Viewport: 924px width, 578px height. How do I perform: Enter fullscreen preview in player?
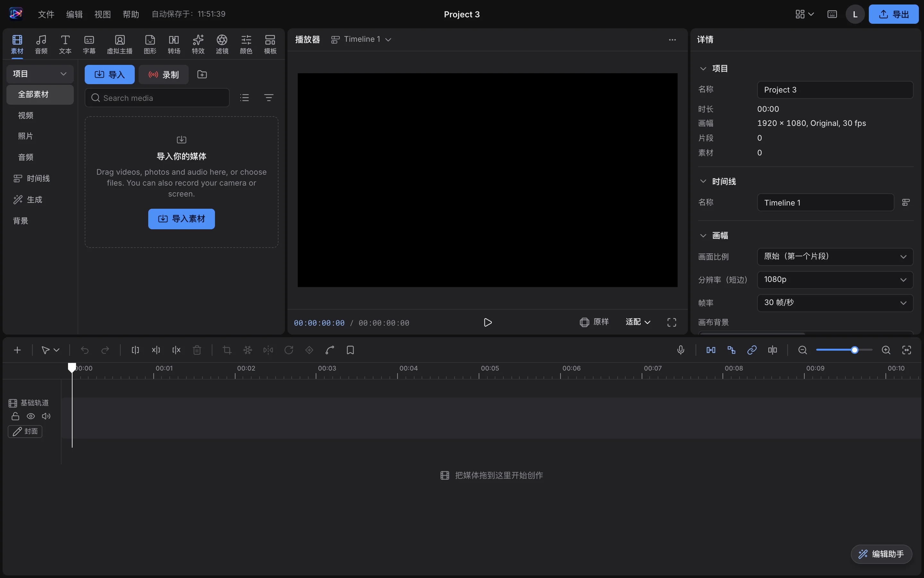[x=672, y=322]
